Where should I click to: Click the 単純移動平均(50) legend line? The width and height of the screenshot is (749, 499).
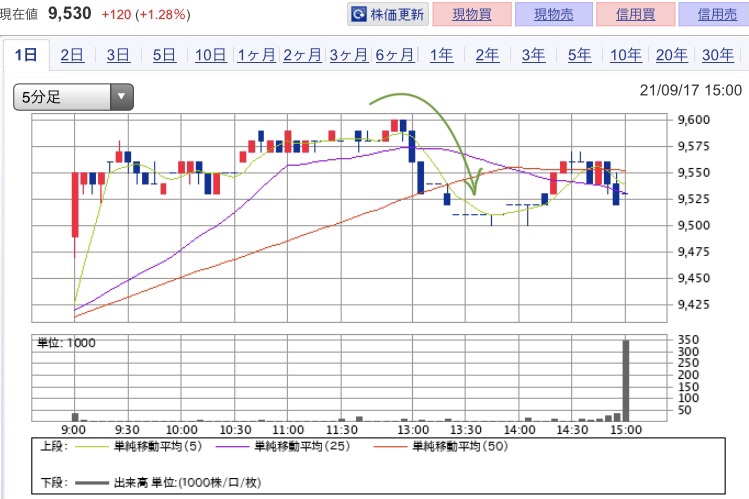click(x=390, y=447)
